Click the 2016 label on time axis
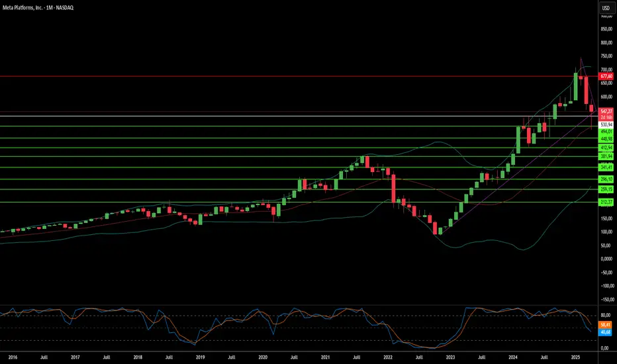 point(13,357)
